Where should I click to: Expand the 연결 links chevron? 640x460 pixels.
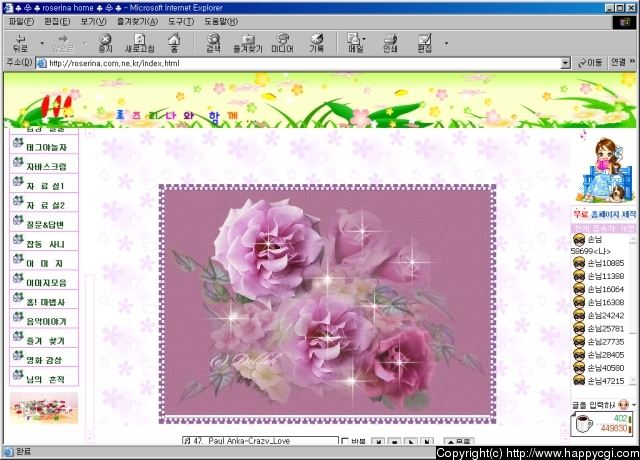[632, 61]
